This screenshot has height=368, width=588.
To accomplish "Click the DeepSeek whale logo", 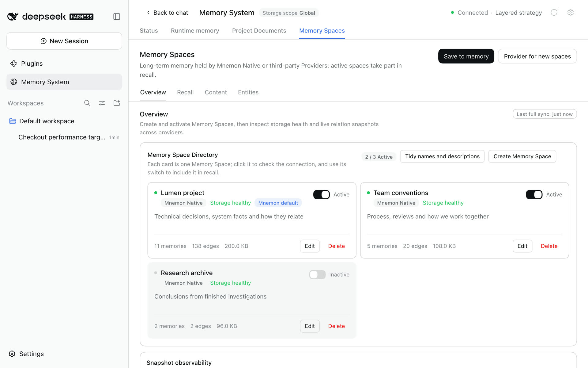I will (13, 17).
